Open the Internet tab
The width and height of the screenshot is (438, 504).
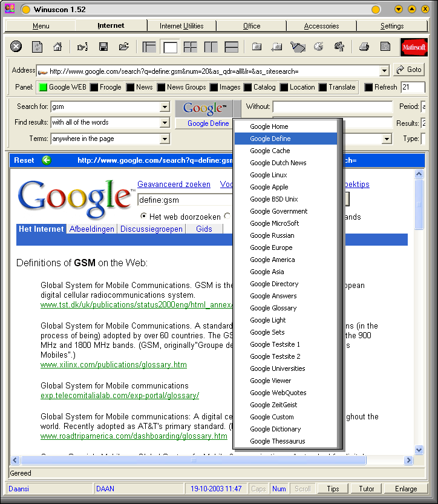(111, 25)
